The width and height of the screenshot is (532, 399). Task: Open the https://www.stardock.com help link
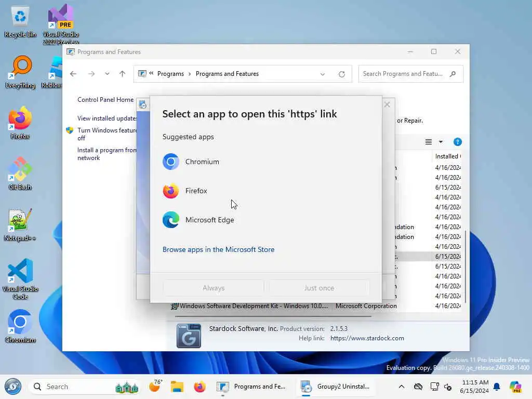click(x=367, y=338)
